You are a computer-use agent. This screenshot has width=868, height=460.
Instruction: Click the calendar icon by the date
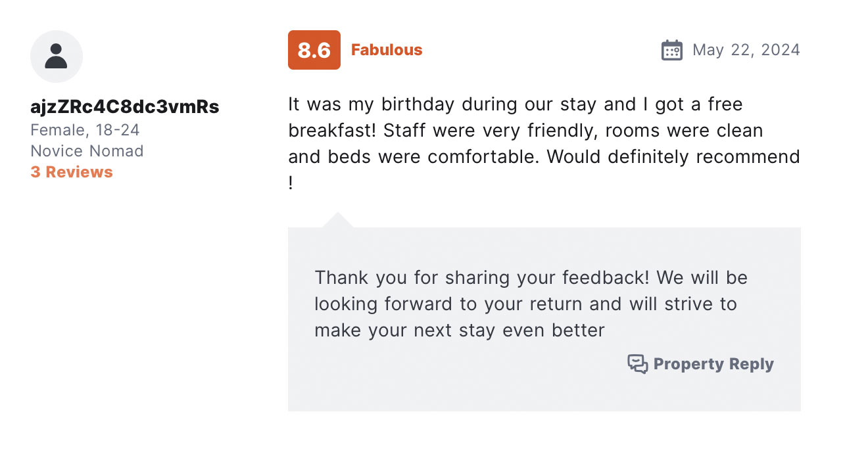tap(671, 50)
